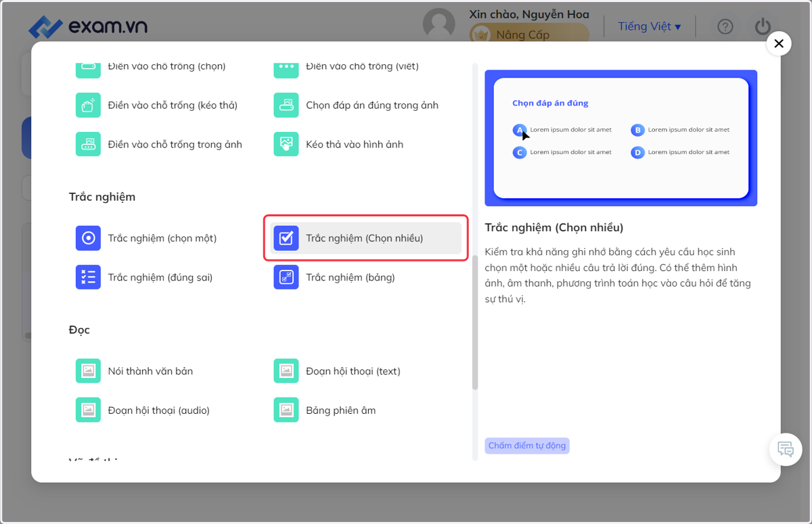The image size is (812, 524).
Task: Choose Nói thành văn bản label
Action: coord(150,371)
